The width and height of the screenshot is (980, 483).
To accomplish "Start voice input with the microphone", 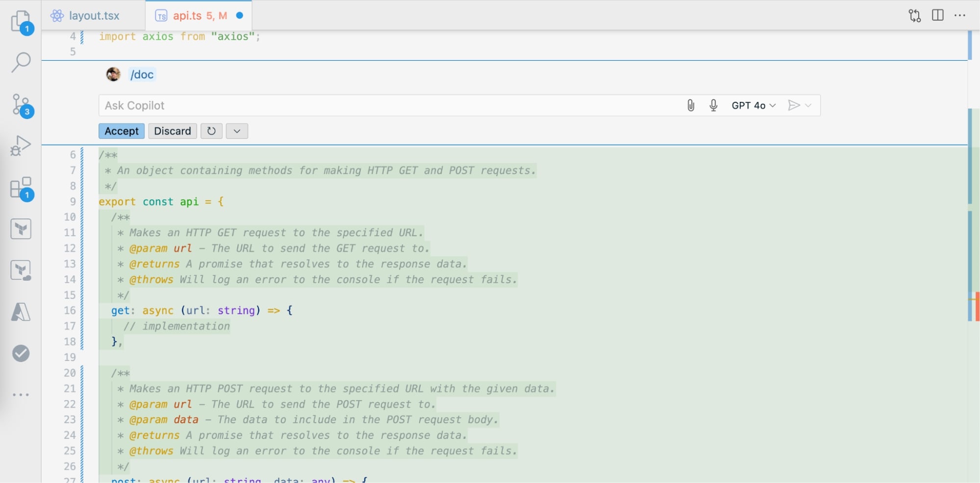I will [713, 105].
